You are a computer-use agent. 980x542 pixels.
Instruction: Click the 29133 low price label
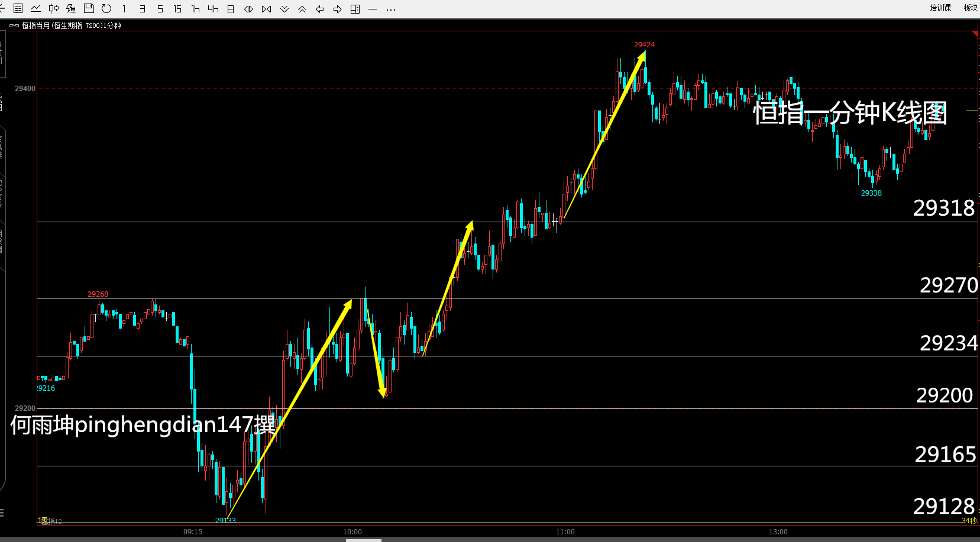tap(225, 520)
